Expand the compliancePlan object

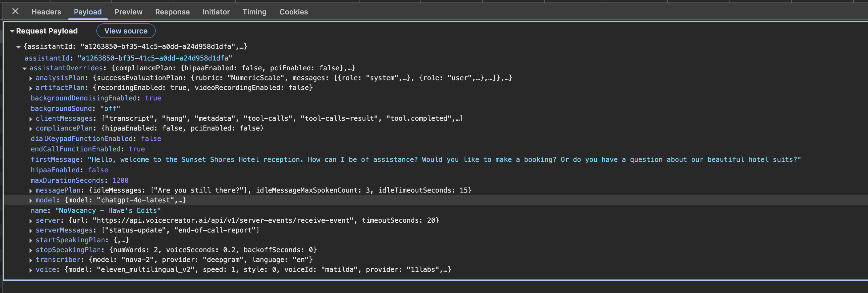(31, 128)
